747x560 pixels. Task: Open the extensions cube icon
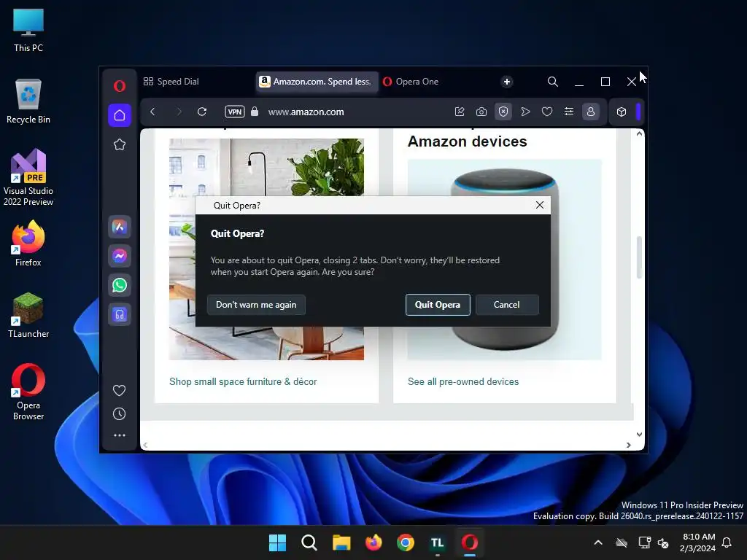coord(622,112)
